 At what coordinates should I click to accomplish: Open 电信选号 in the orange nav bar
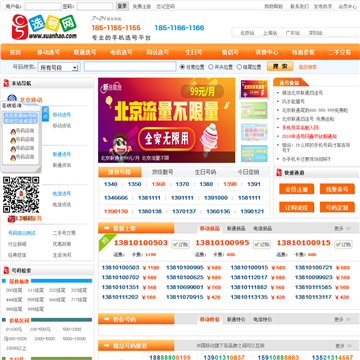[121, 52]
